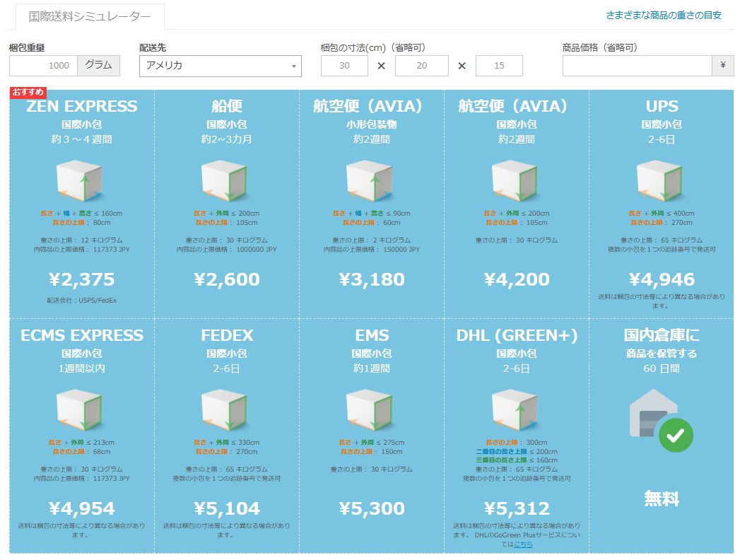Open さまざまな商品の重さの目安 link

click(663, 16)
